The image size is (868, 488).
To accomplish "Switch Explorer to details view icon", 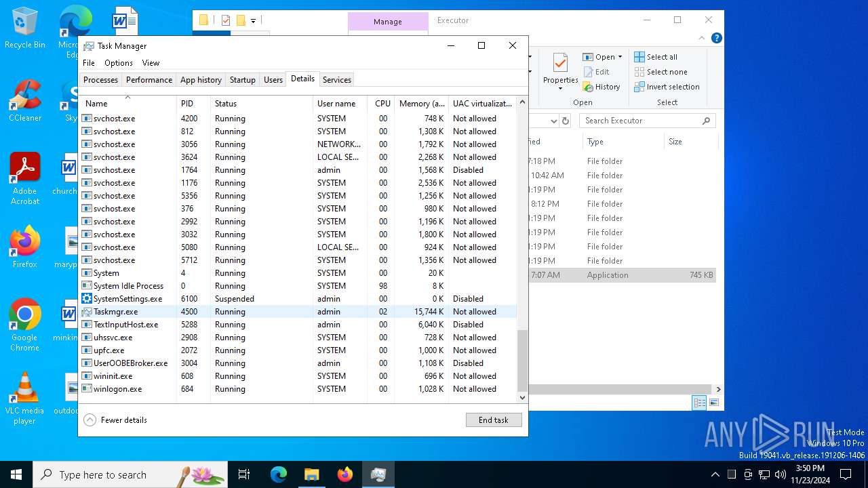I will (x=699, y=403).
